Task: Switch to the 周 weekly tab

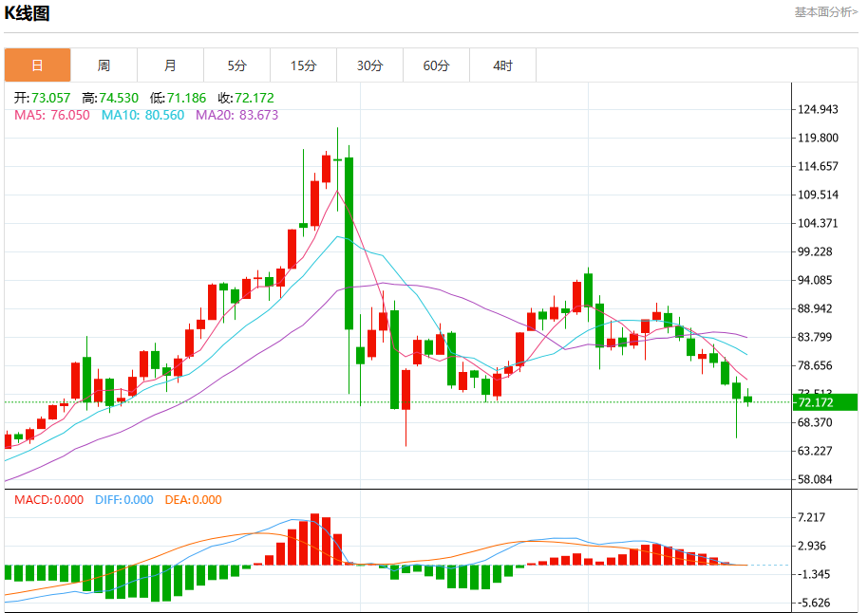Action: pyautogui.click(x=104, y=65)
